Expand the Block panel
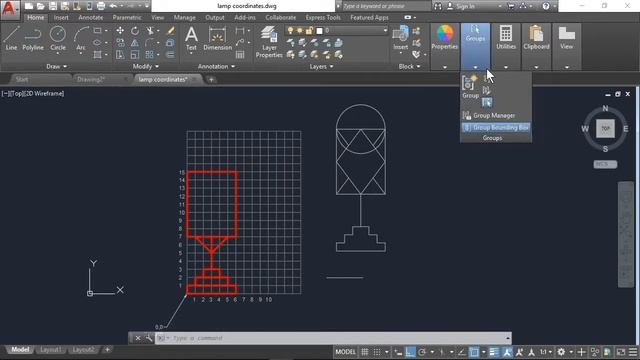640x360 pixels. (x=410, y=66)
